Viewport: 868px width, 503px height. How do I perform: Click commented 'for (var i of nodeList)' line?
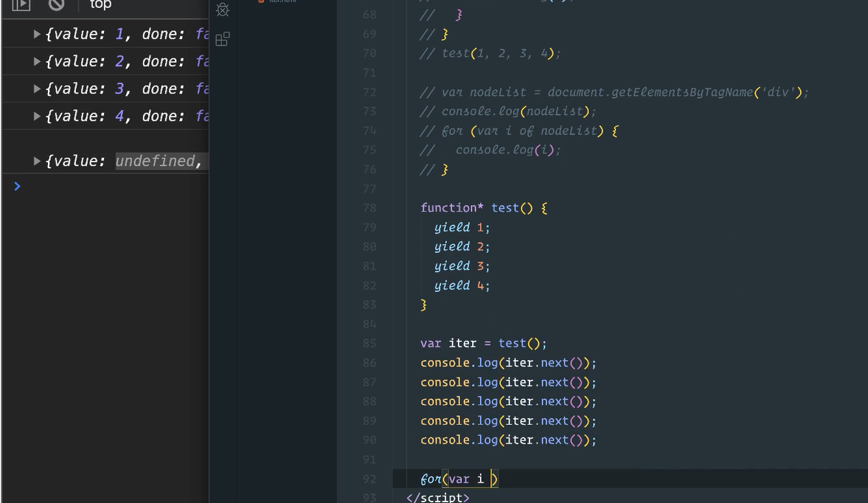(518, 131)
